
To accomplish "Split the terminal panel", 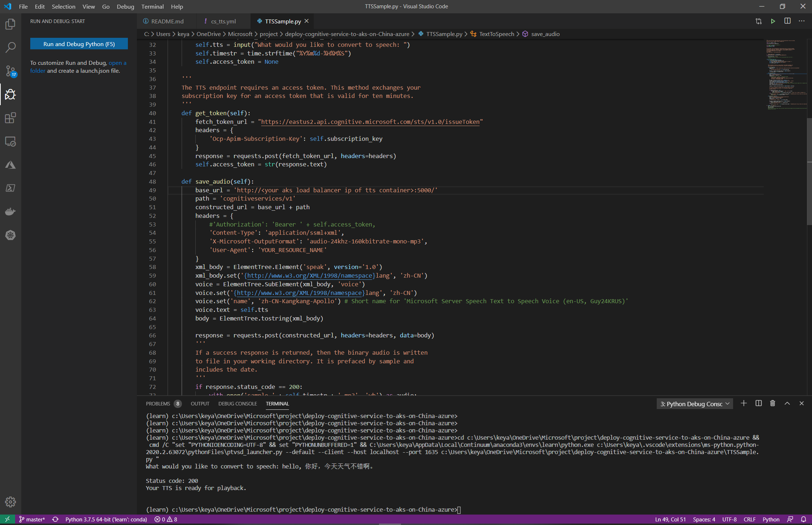I will [758, 403].
